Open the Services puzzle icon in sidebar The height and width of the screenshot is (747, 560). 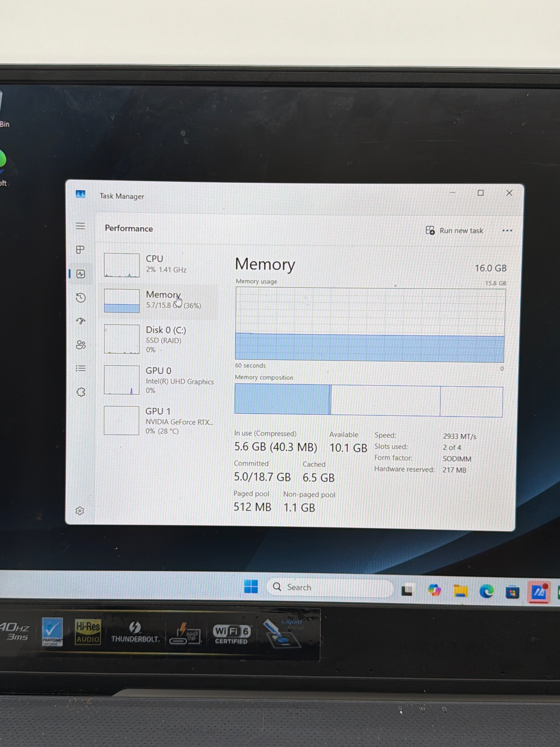(x=81, y=392)
